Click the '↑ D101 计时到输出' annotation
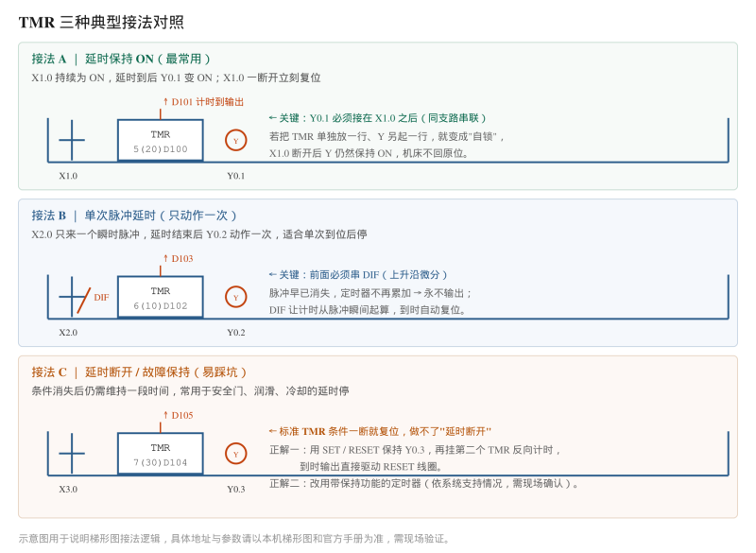 coord(203,102)
